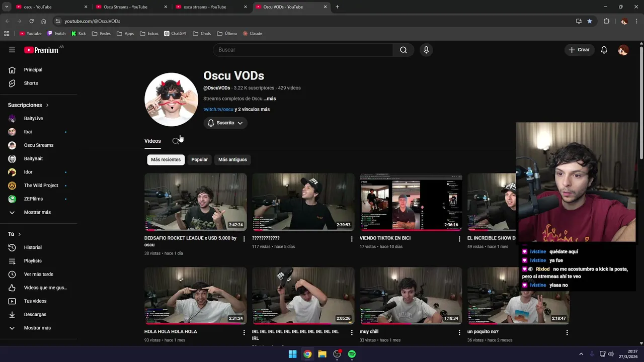Play the muy chill video thumbnail

click(x=411, y=296)
